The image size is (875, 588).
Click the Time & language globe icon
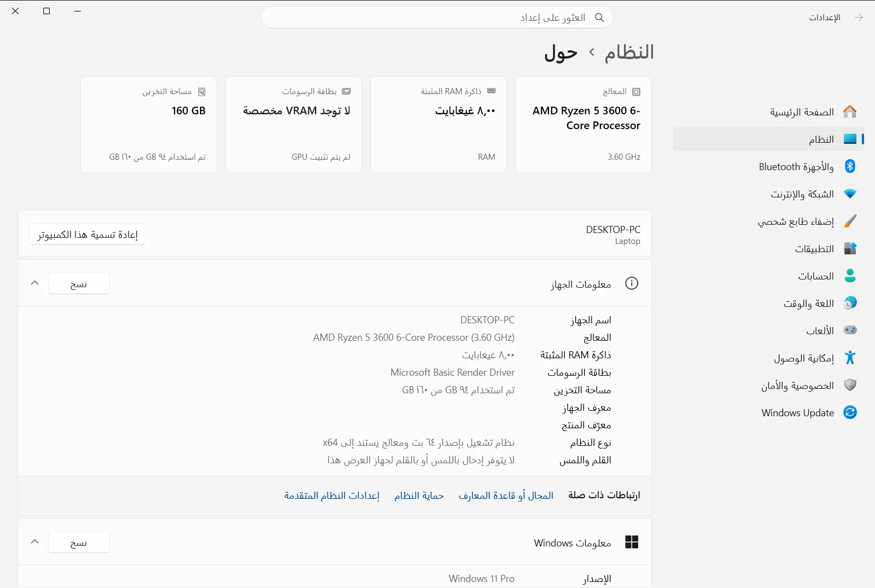click(x=850, y=303)
